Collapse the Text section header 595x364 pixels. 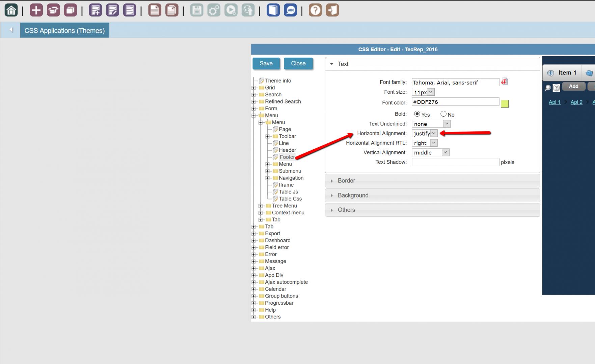(432, 64)
